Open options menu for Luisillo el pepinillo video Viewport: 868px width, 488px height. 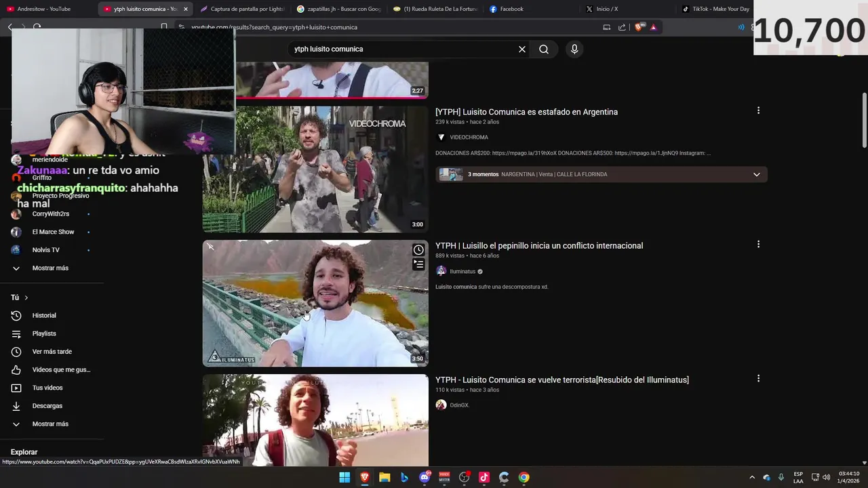pyautogui.click(x=758, y=244)
